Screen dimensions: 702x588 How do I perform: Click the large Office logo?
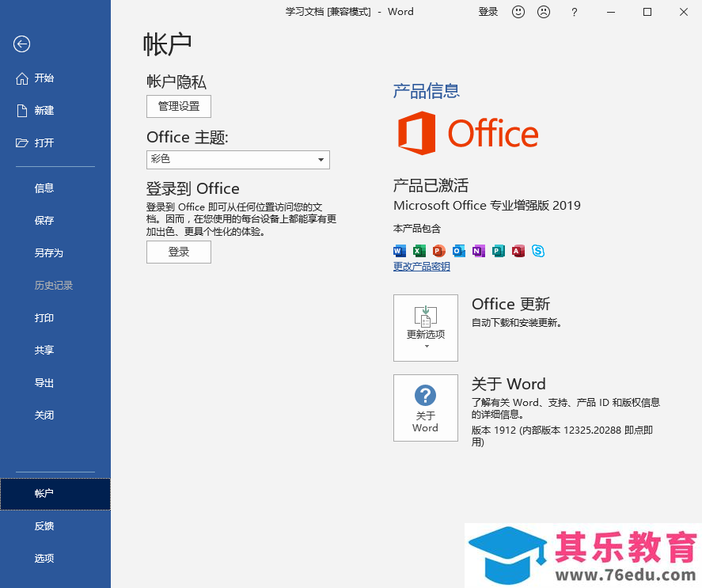pyautogui.click(x=469, y=134)
